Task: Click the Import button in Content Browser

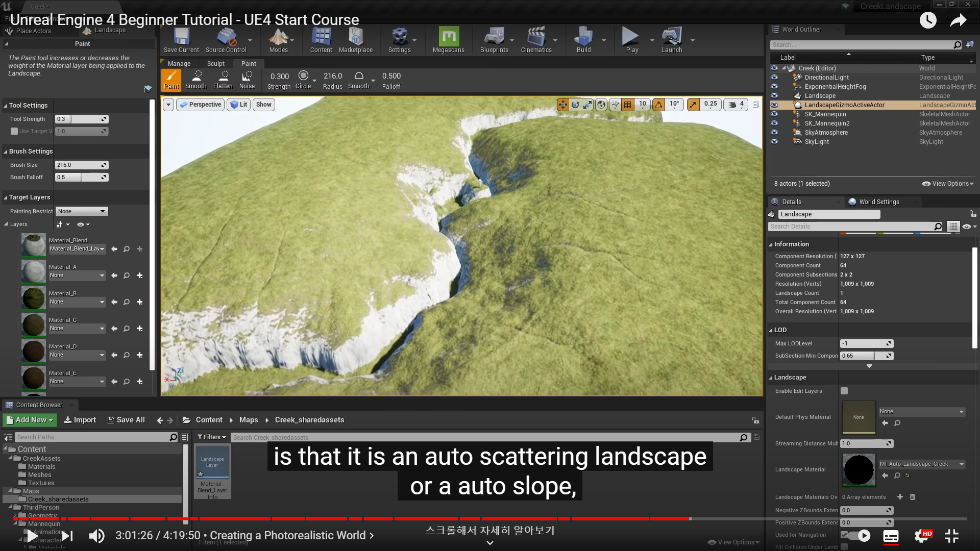Action: [x=80, y=420]
